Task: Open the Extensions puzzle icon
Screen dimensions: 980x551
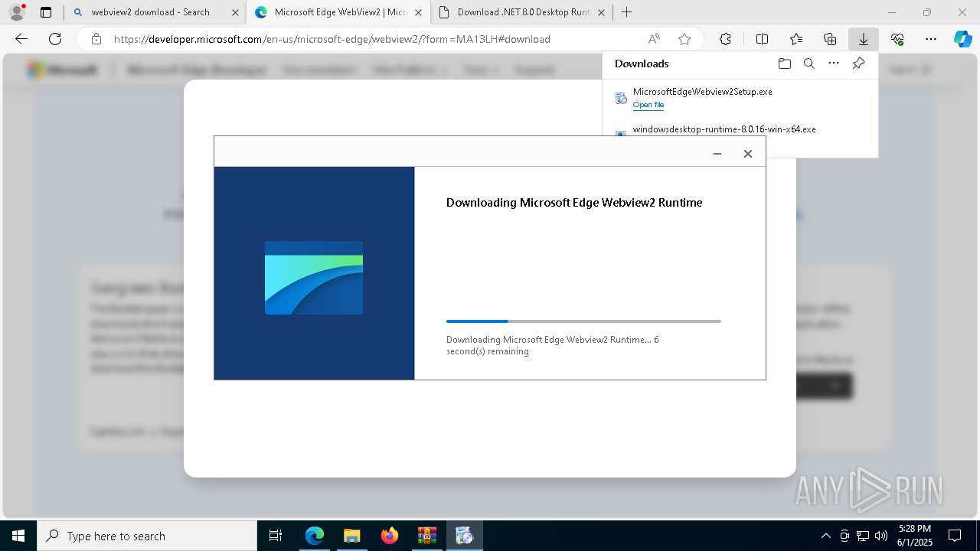Action: (725, 39)
